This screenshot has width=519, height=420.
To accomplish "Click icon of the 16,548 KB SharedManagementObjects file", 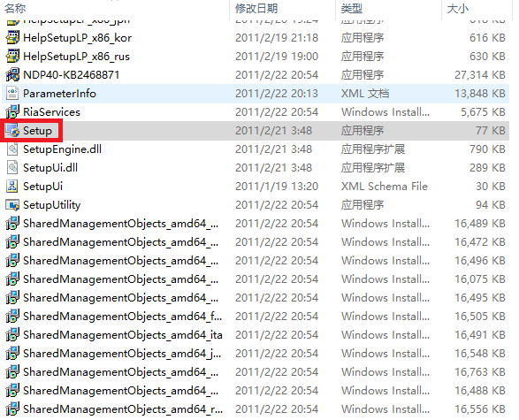I will [12, 354].
